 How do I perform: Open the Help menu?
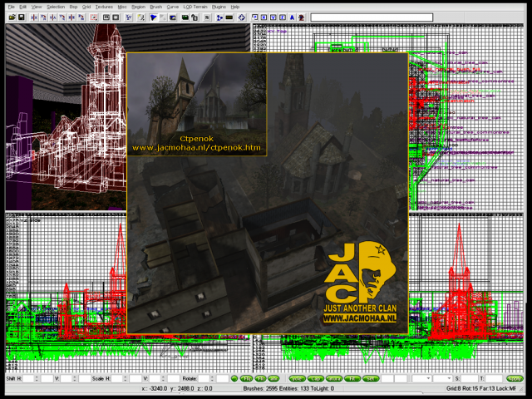[235, 7]
